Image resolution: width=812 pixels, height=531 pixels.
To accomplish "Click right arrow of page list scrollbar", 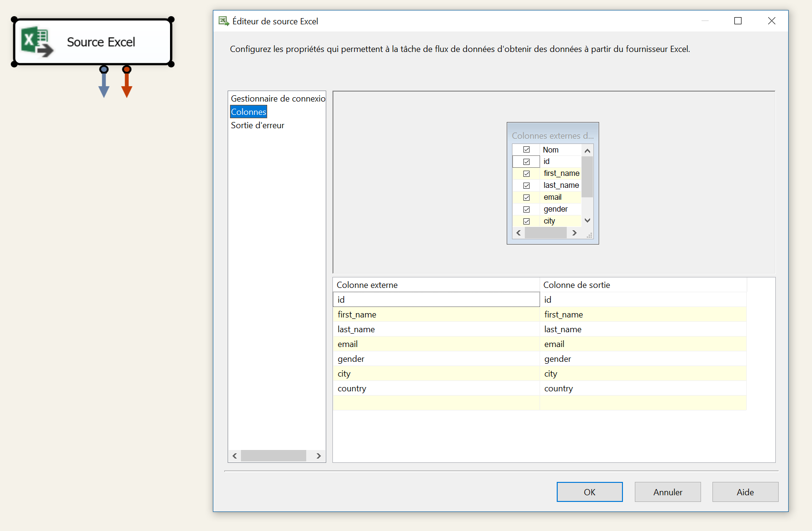I will pos(319,456).
